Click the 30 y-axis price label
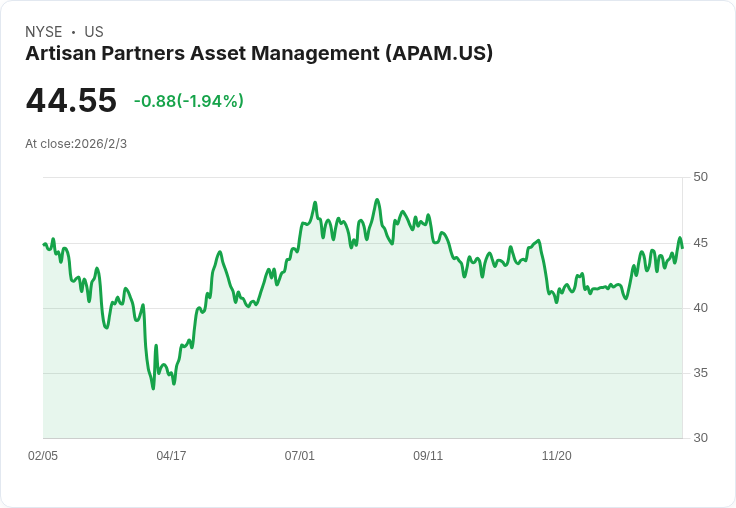The width and height of the screenshot is (736, 508). coord(700,438)
